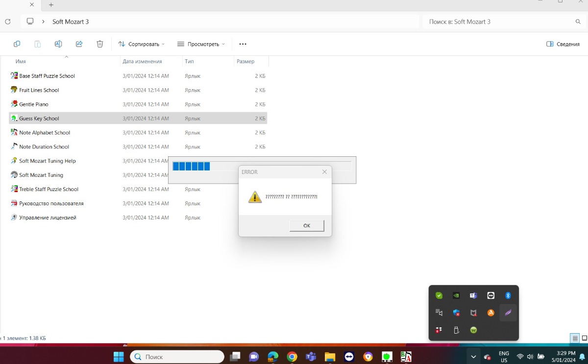Close the ERROR dialog with X
The image size is (588, 364).
324,172
